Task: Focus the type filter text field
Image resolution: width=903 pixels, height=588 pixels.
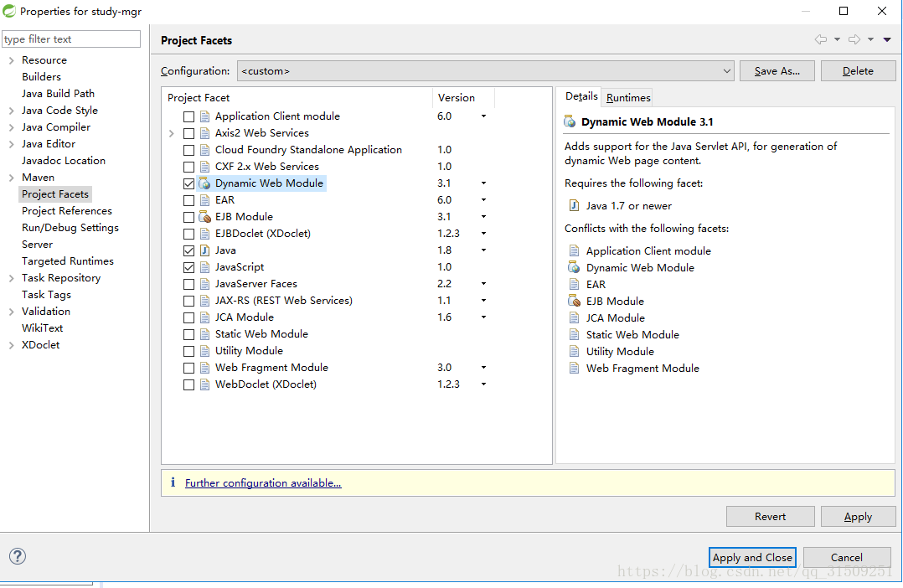Action: pyautogui.click(x=71, y=39)
